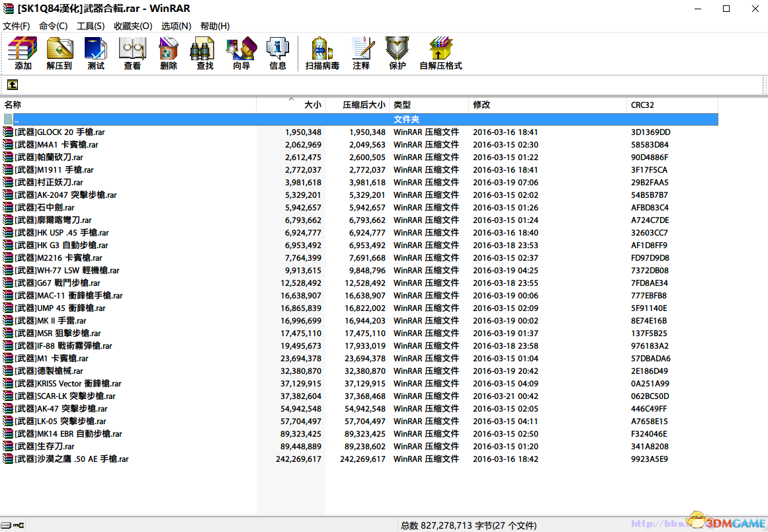Screen dimensions: 768x532
Task: Click the drive icon in status bar
Action: [6, 525]
